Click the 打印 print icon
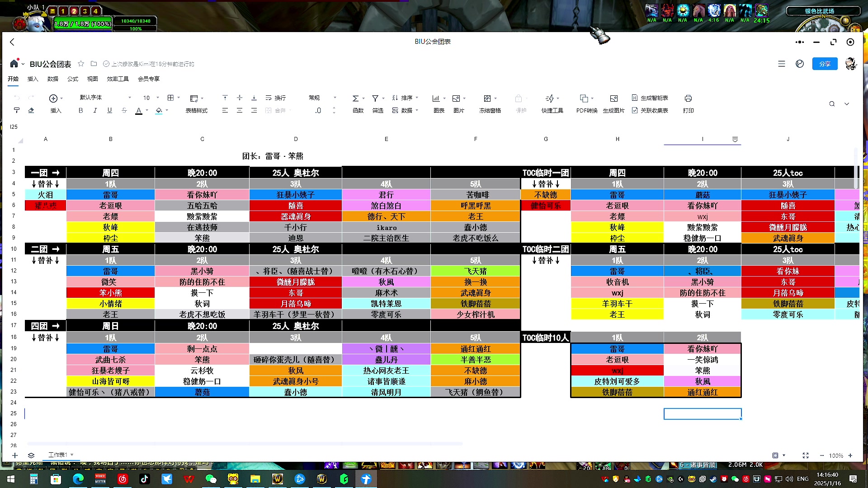 [x=688, y=104]
